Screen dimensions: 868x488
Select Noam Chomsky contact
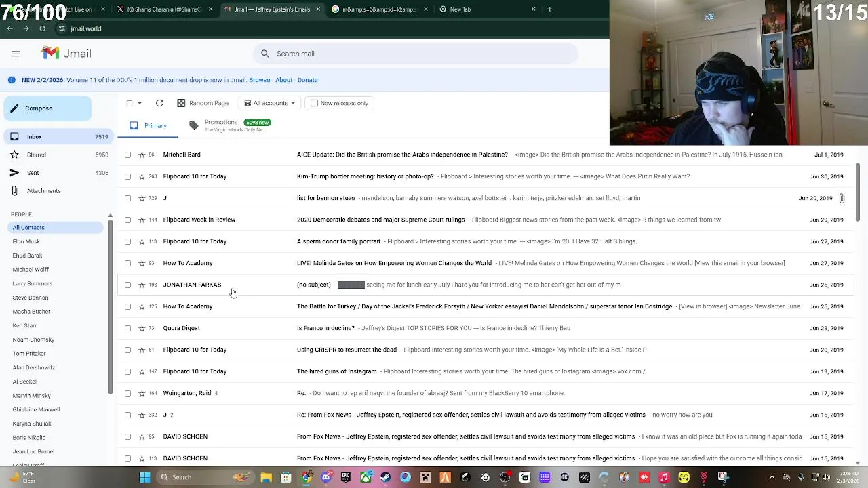tap(33, 340)
